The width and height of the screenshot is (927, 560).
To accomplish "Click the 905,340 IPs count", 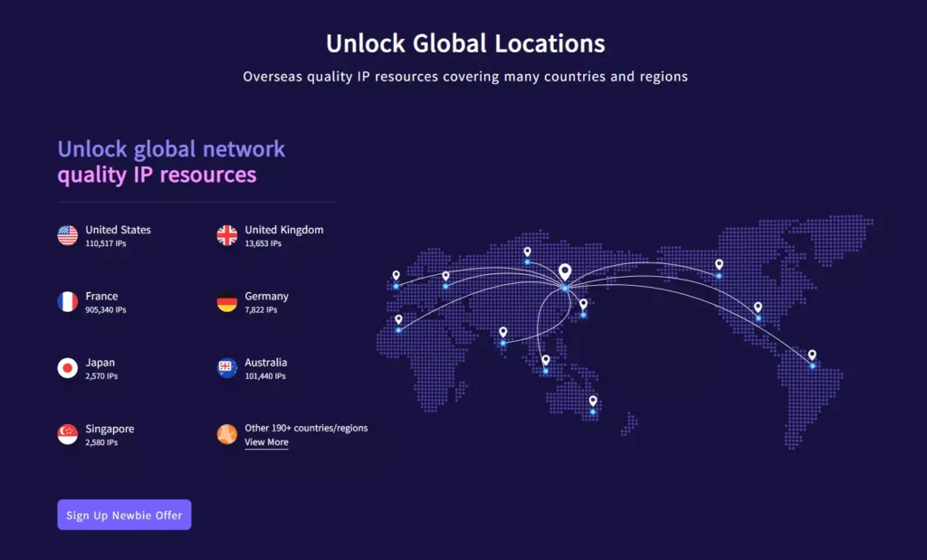I will click(106, 309).
